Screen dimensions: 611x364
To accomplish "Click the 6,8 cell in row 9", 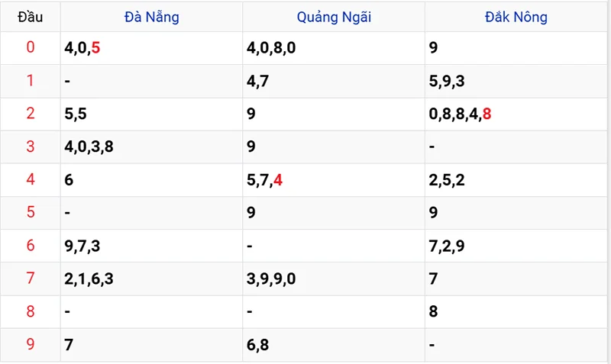I will pos(258,344).
